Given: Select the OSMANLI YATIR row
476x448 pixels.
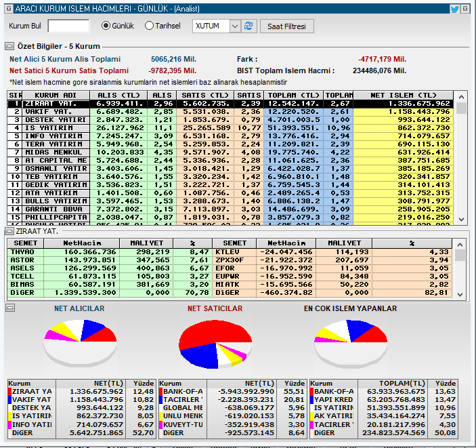Looking at the screenshot, I should coord(230,169).
